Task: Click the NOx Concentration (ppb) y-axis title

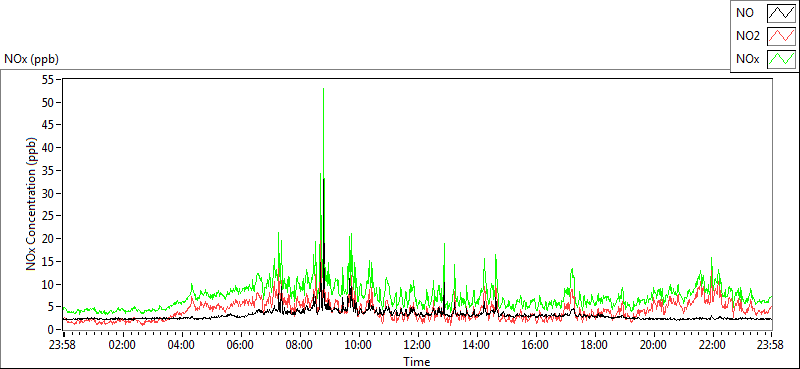Action: click(x=31, y=203)
